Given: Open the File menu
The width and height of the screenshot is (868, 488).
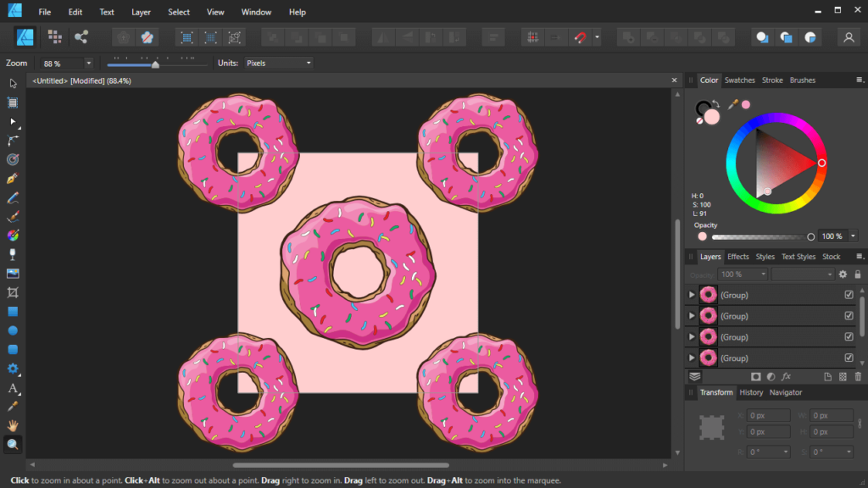Looking at the screenshot, I should click(44, 12).
